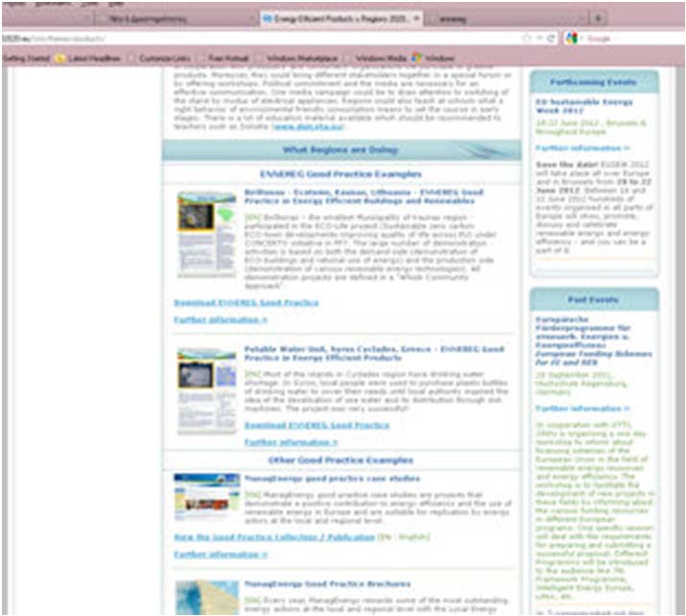Switch to the browser tab right of the active tab
Viewport: 686px width, 616px height.
coord(507,19)
